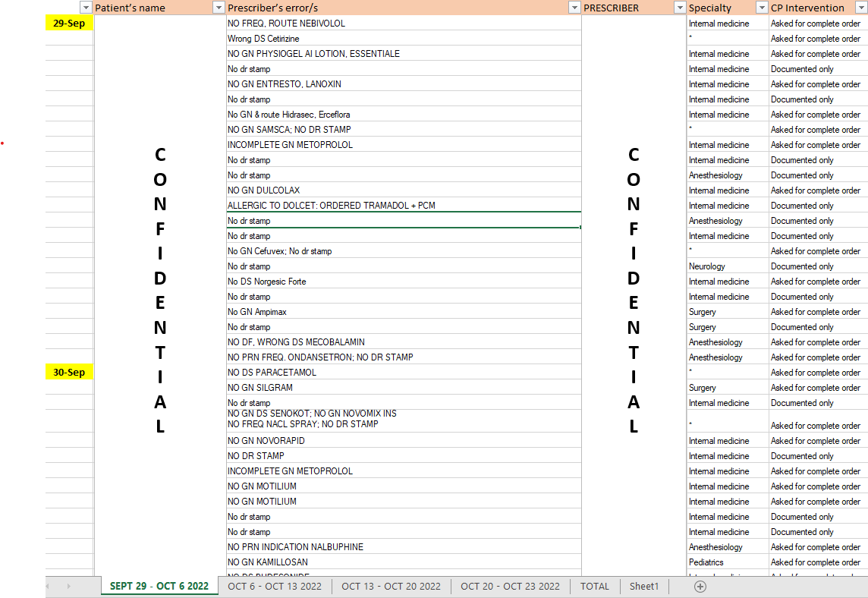
Task: Select cell NO FREQ, ROUTE NEBIVOLOL
Action: 404,24
